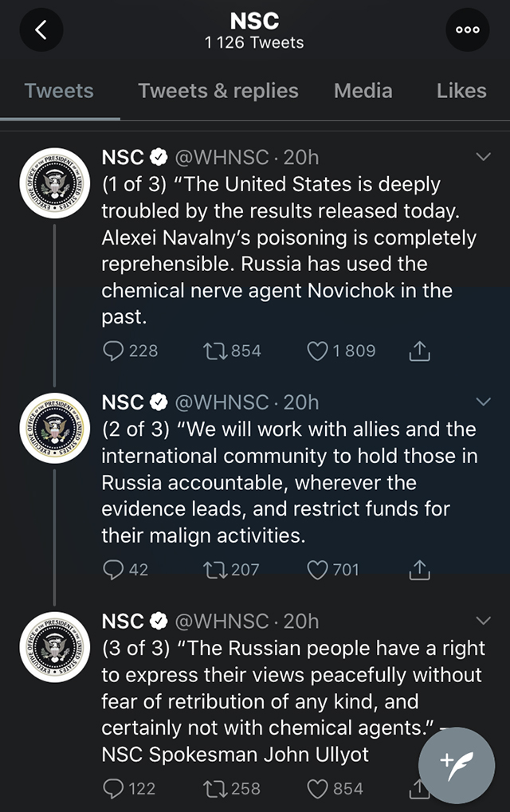Open the @WHNSC handle on first tweet
This screenshot has width=510, height=812.
click(x=222, y=157)
